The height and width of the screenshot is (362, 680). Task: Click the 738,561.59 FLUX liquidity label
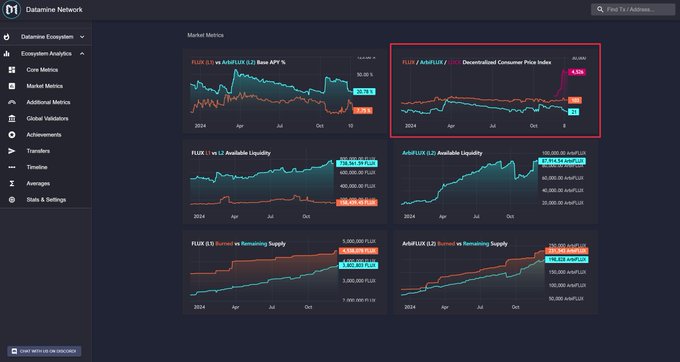tap(356, 163)
